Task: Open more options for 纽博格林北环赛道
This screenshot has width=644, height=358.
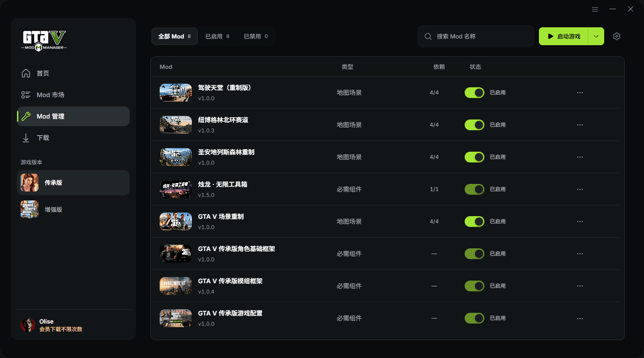Action: (580, 125)
